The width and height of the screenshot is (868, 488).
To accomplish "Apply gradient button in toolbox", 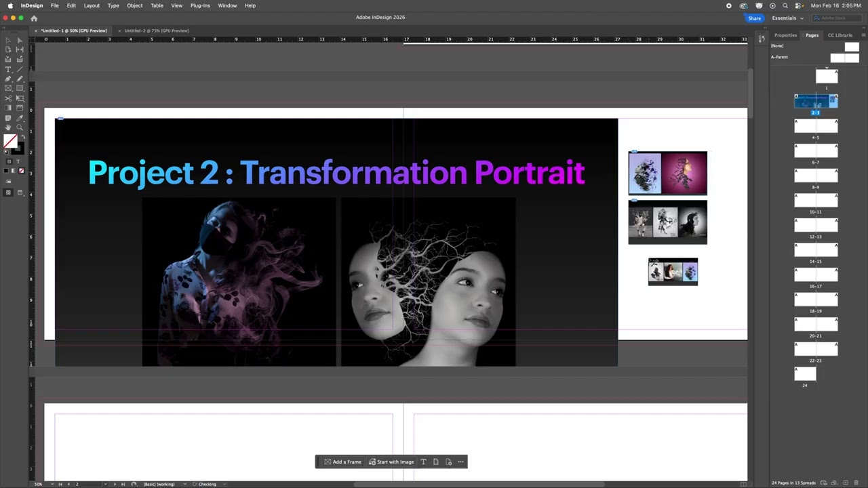I will click(x=14, y=170).
